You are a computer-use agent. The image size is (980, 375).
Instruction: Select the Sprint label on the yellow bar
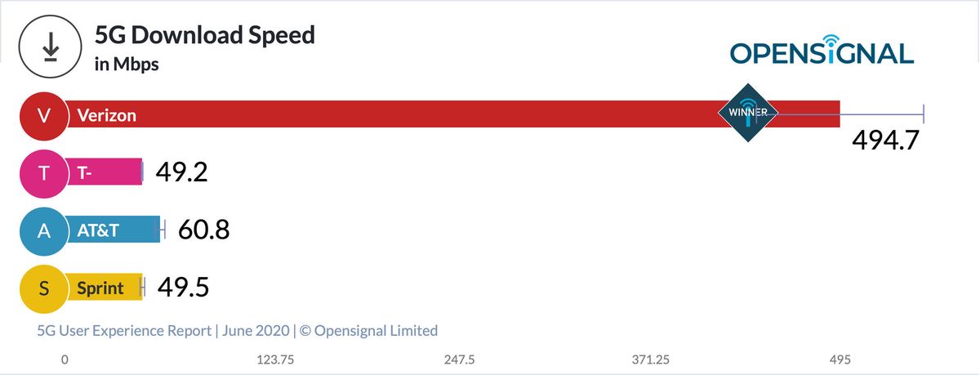coord(100,288)
